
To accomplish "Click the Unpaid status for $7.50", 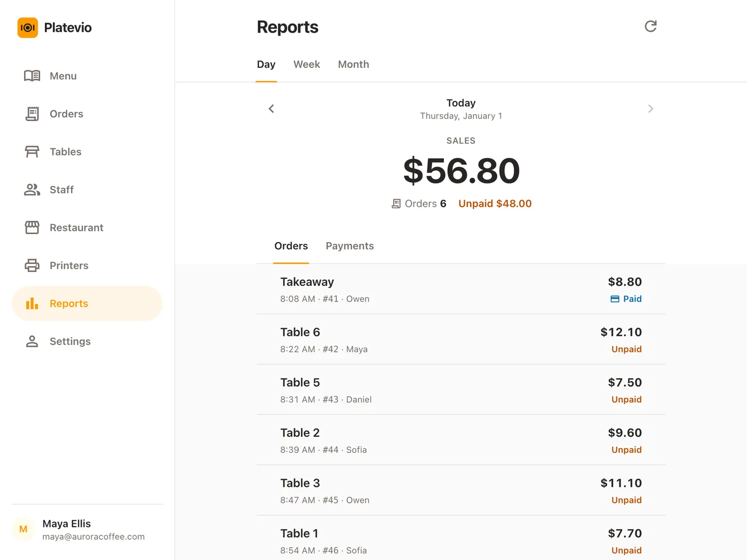I will pos(626,399).
